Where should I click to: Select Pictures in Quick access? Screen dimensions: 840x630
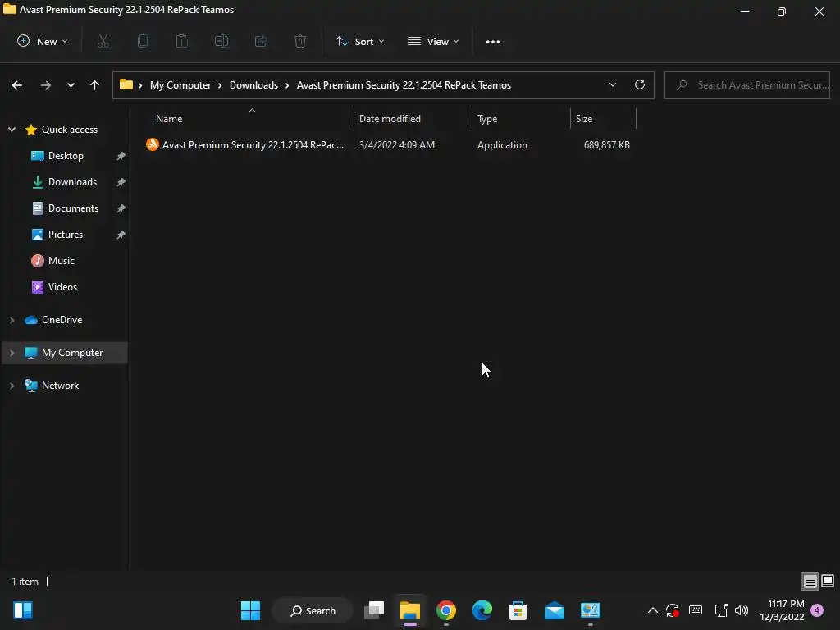(66, 235)
